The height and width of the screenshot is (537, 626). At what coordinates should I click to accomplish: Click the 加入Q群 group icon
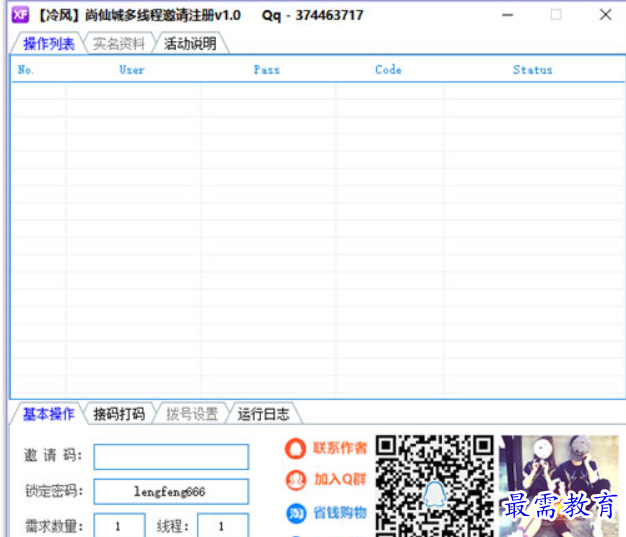coord(296,480)
